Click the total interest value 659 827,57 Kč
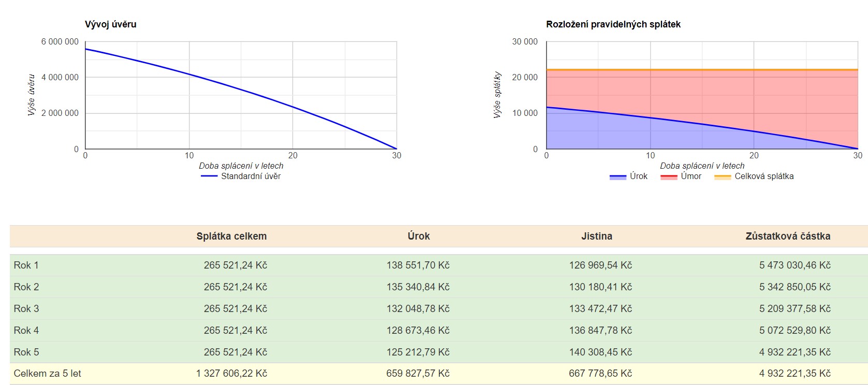The width and height of the screenshot is (868, 385). [418, 374]
